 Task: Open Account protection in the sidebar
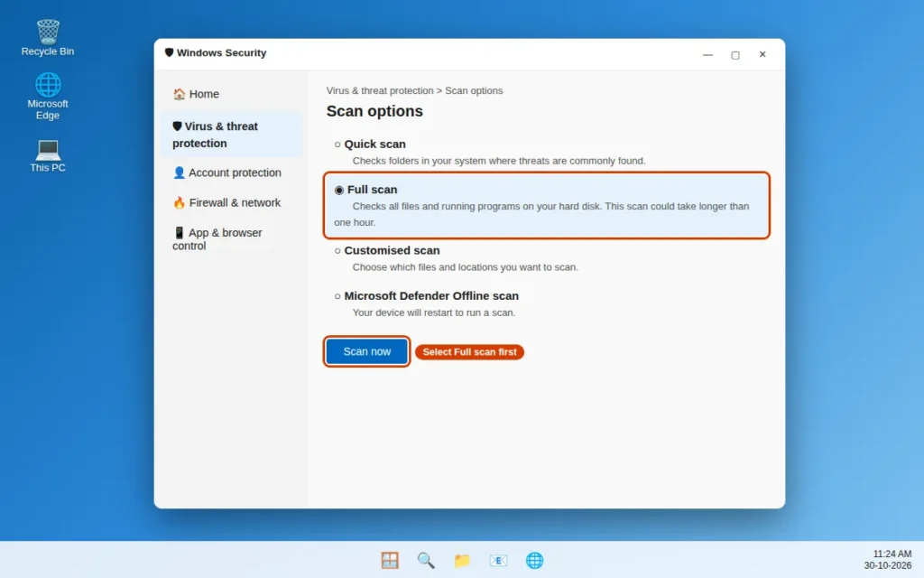tap(231, 172)
